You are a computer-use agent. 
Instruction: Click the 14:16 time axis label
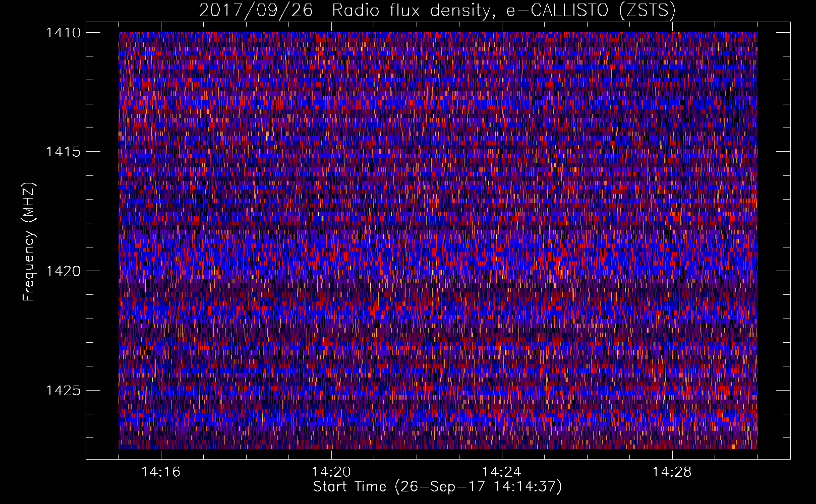click(161, 472)
